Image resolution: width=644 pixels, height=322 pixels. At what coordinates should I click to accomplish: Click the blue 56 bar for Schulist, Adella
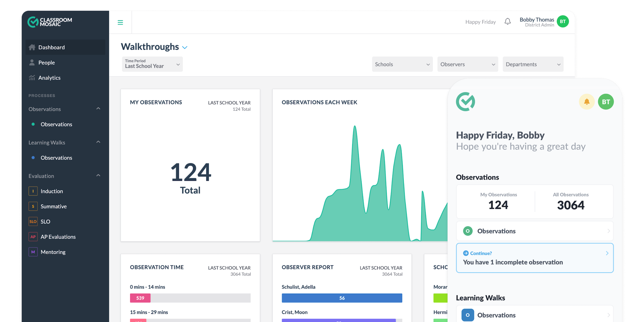(342, 298)
